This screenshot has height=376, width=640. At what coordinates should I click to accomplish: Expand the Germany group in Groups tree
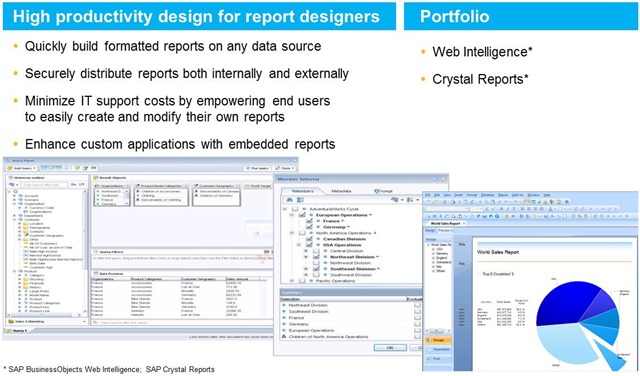[x=433, y=254]
